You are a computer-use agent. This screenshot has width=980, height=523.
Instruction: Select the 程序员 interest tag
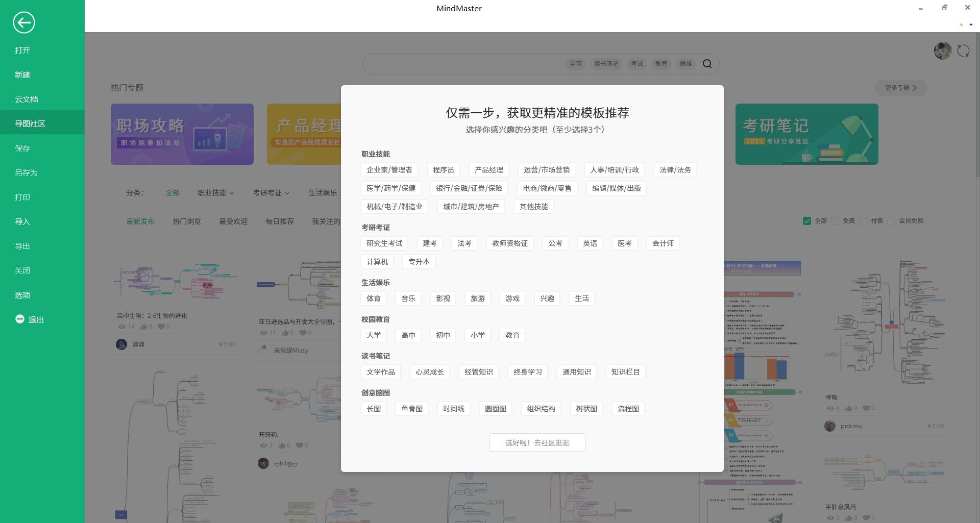click(x=443, y=169)
